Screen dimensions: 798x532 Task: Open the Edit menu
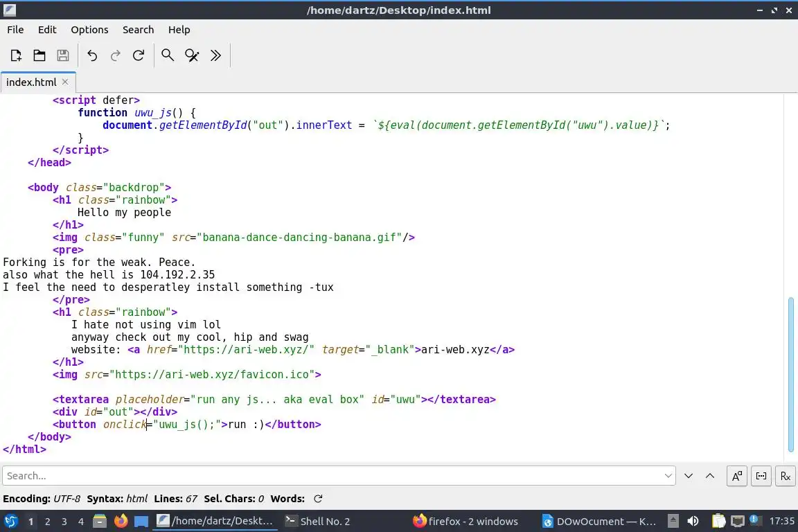(x=47, y=30)
